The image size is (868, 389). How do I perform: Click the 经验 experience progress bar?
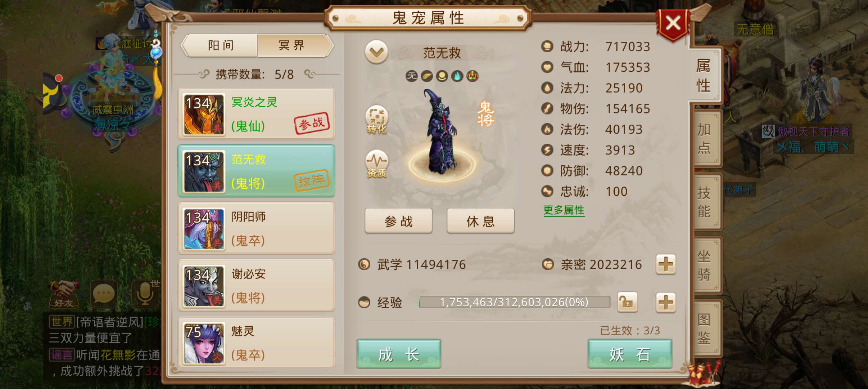coord(515,302)
